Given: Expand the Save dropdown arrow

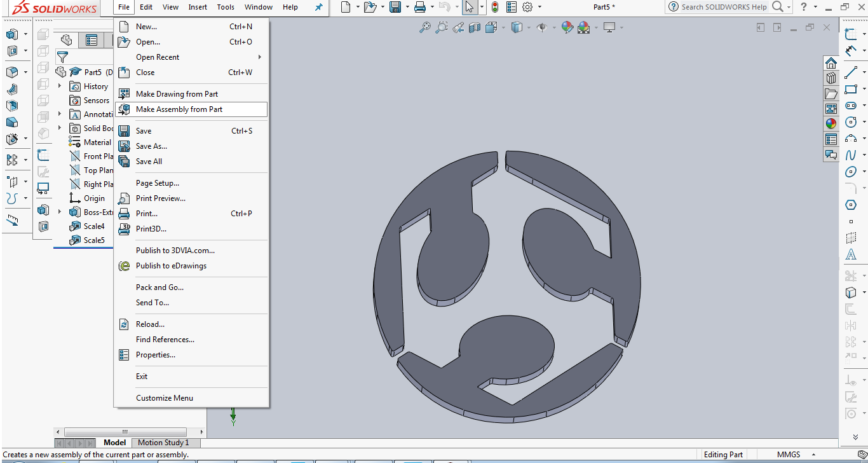Looking at the screenshot, I should [407, 7].
